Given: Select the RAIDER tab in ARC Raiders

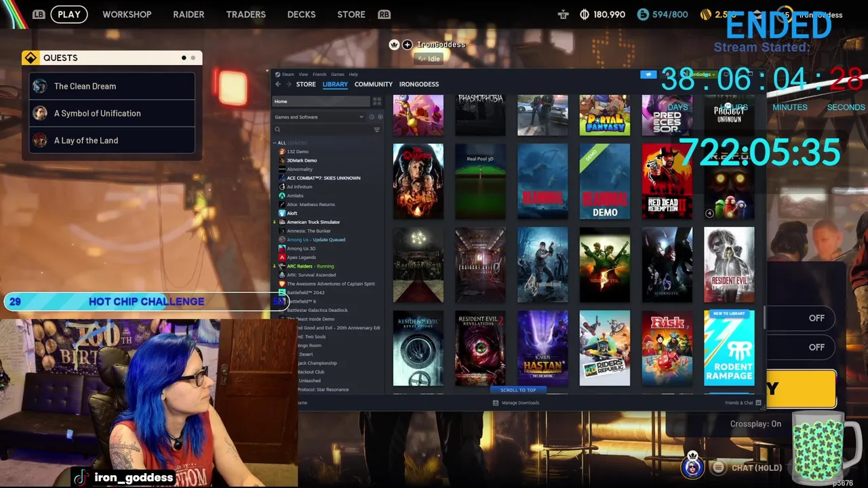Looking at the screenshot, I should (x=189, y=14).
